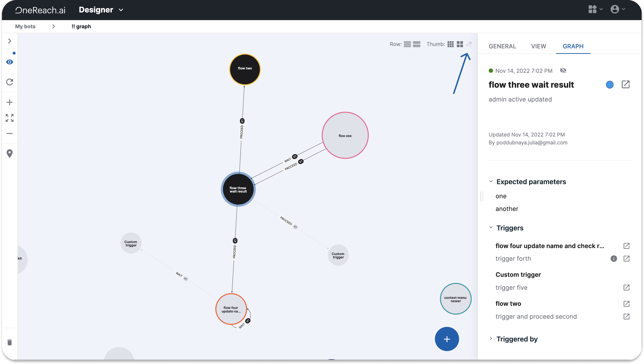
Task: Select the small grid thumbnail view
Action: (451, 44)
